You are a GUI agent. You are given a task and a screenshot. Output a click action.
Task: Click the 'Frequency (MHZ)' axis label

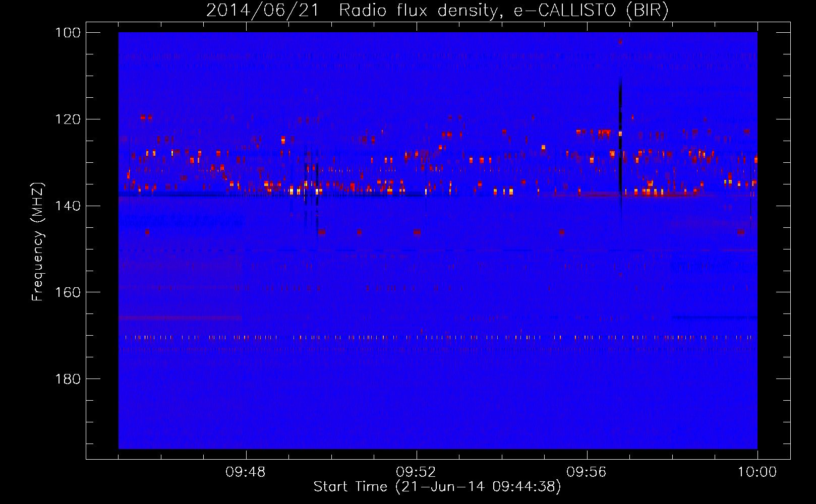pos(38,242)
